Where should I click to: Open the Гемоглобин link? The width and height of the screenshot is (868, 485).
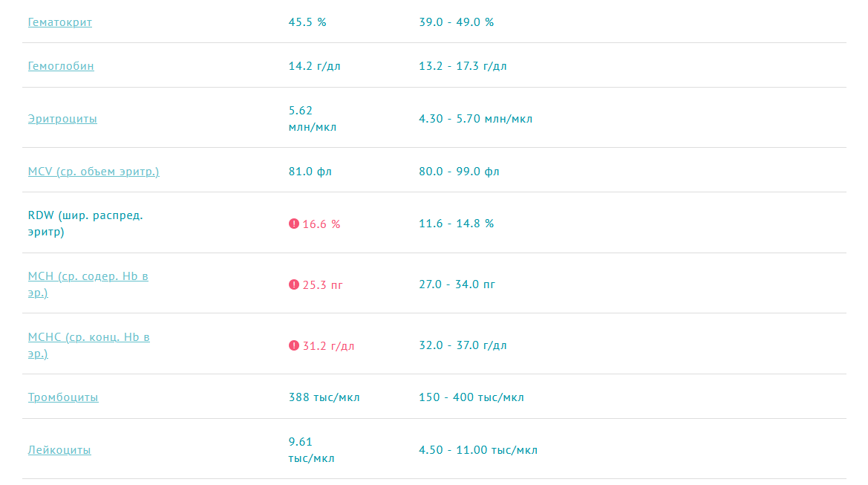point(61,66)
